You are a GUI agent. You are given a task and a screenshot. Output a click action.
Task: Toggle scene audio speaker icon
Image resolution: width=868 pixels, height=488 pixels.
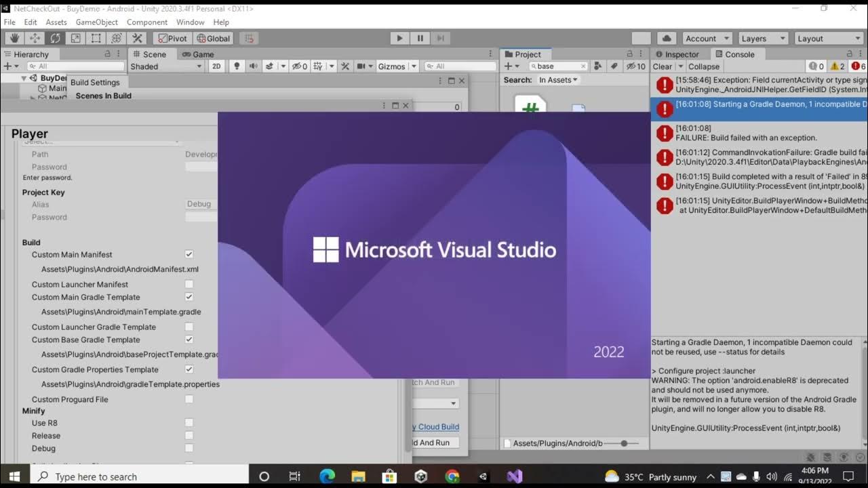click(x=254, y=66)
